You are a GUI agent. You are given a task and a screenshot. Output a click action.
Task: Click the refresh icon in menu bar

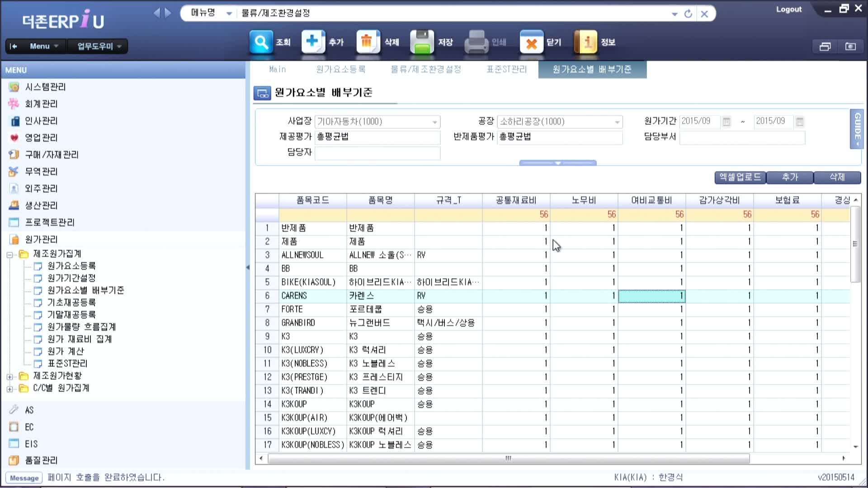tap(688, 14)
